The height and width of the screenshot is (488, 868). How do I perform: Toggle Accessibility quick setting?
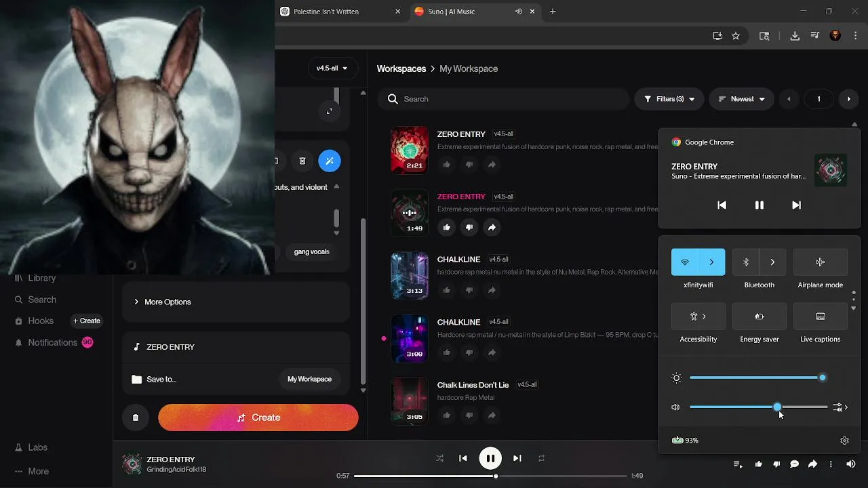point(698,317)
